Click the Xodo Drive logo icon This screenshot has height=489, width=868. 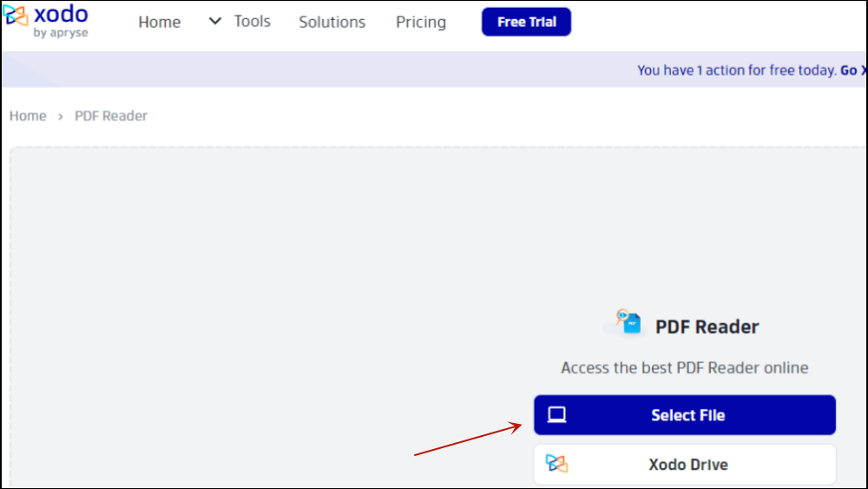tap(557, 464)
